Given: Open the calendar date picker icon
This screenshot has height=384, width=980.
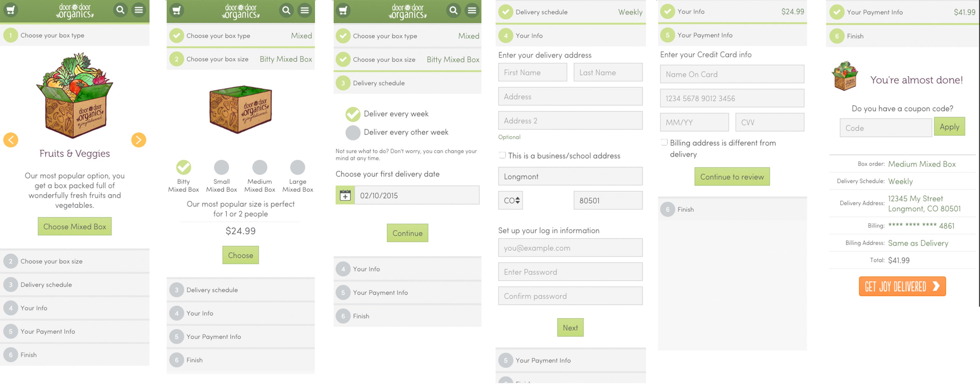Looking at the screenshot, I should (345, 195).
